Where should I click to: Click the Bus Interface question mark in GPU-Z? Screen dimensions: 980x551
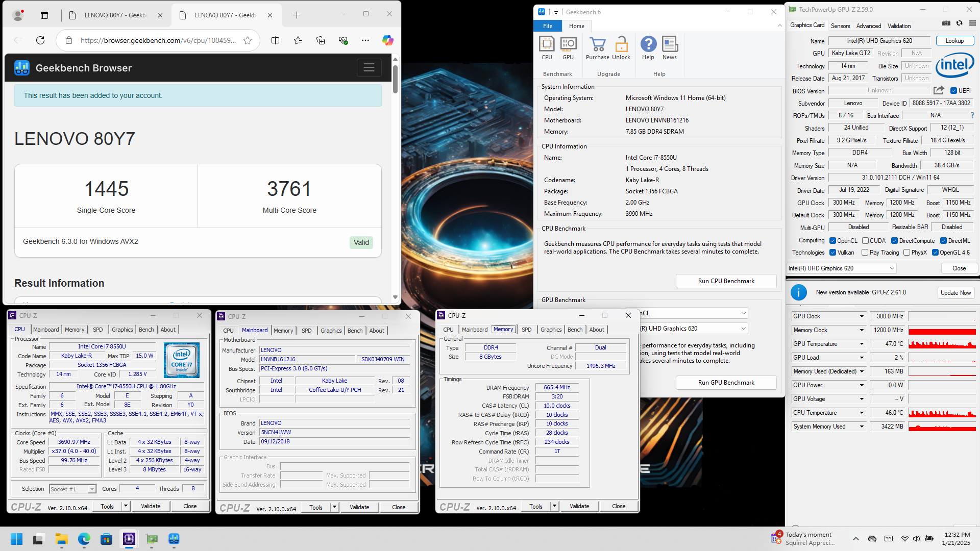coord(972,115)
